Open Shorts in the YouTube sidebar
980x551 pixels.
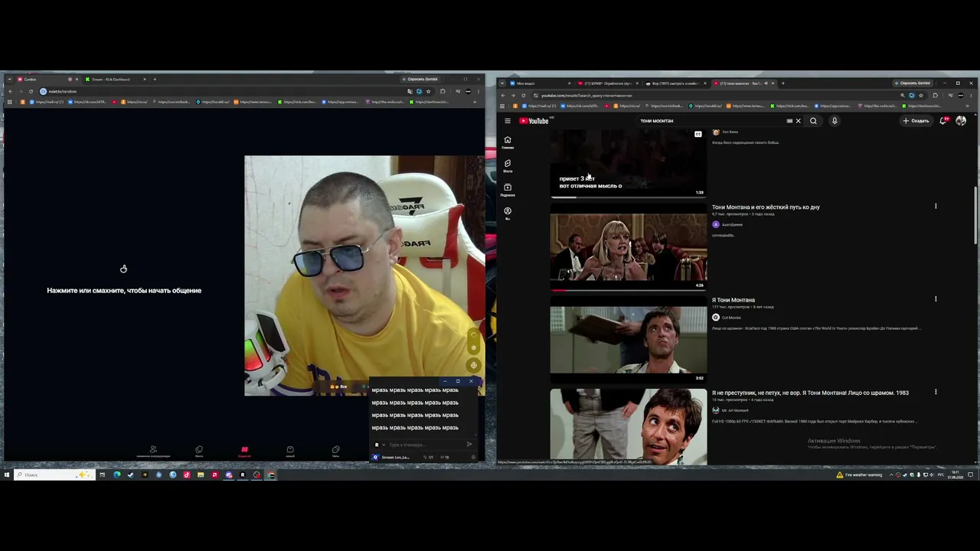pos(507,166)
